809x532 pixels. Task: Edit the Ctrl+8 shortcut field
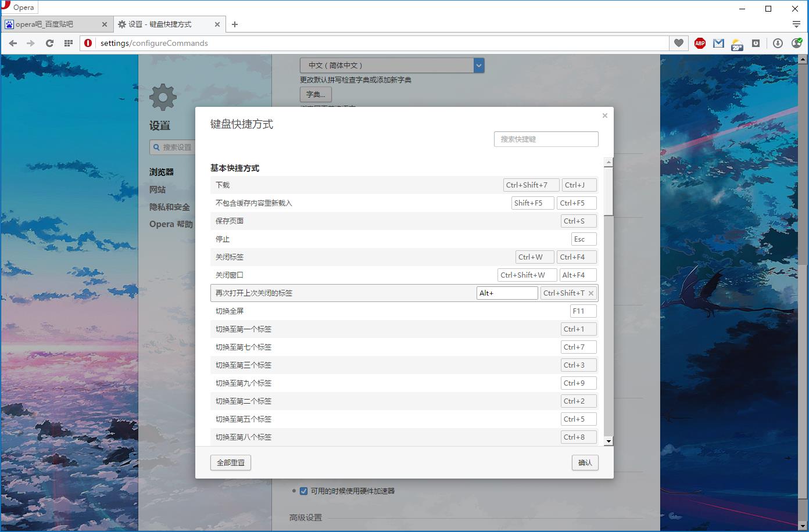(x=579, y=437)
